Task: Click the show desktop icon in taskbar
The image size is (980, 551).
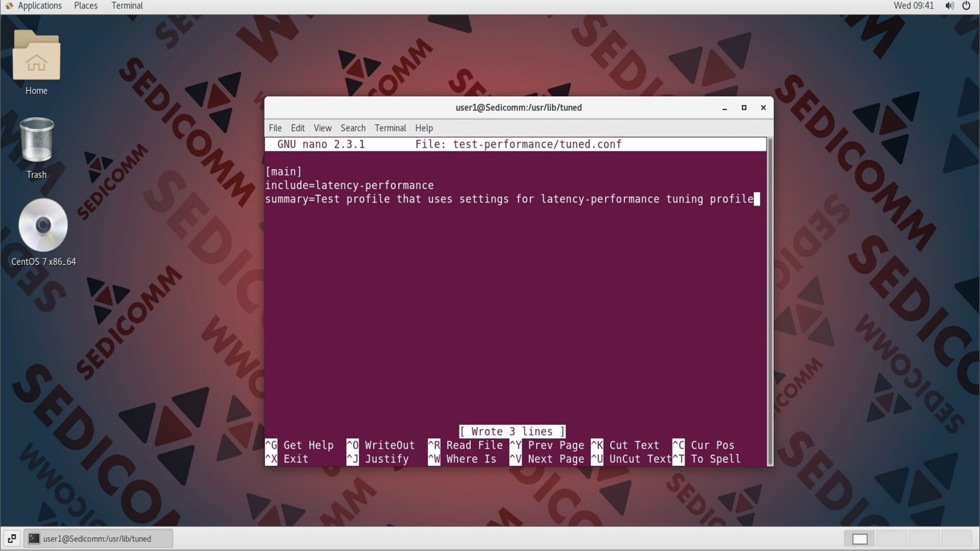Action: pyautogui.click(x=12, y=538)
